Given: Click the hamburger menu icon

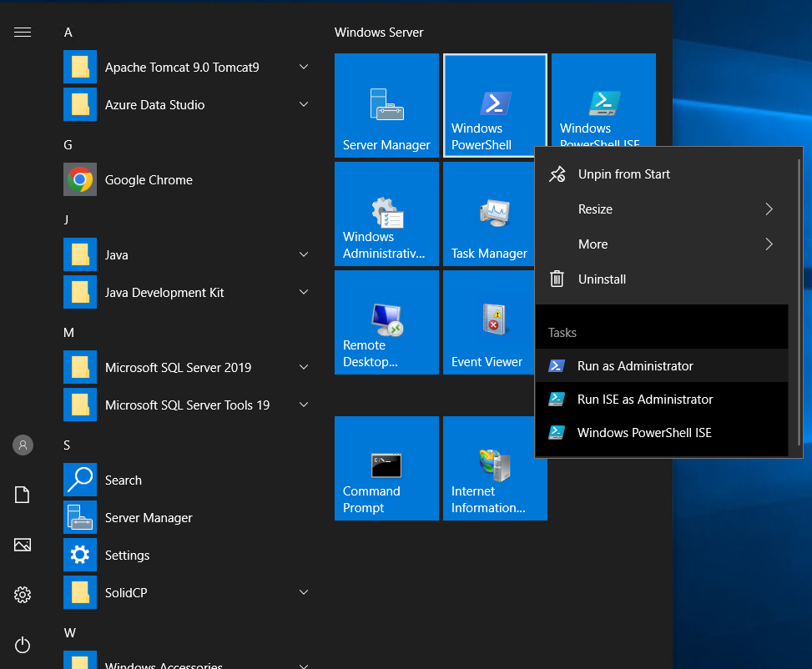Looking at the screenshot, I should [x=23, y=32].
